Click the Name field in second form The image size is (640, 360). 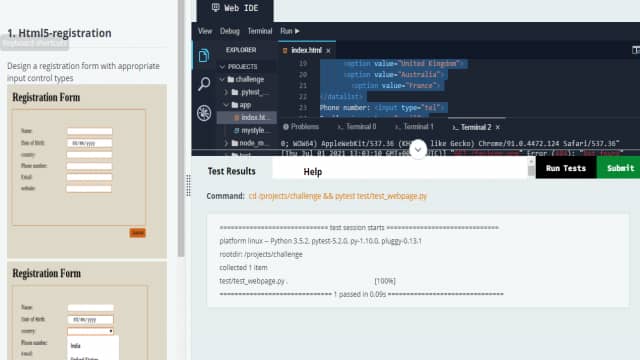[x=91, y=308]
